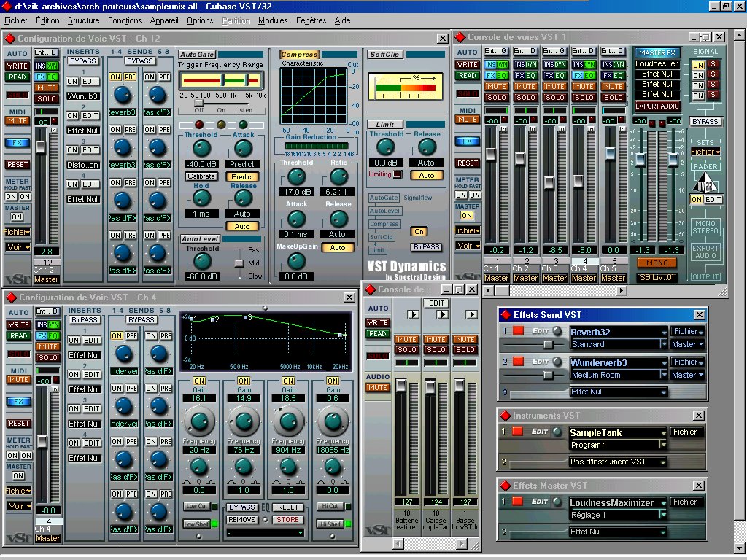Click play arrow above Batterie channel
The height and width of the screenshot is (560, 747).
[x=413, y=315]
